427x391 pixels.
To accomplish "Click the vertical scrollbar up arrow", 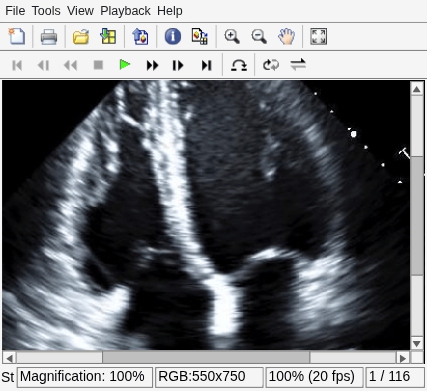I will (x=417, y=89).
